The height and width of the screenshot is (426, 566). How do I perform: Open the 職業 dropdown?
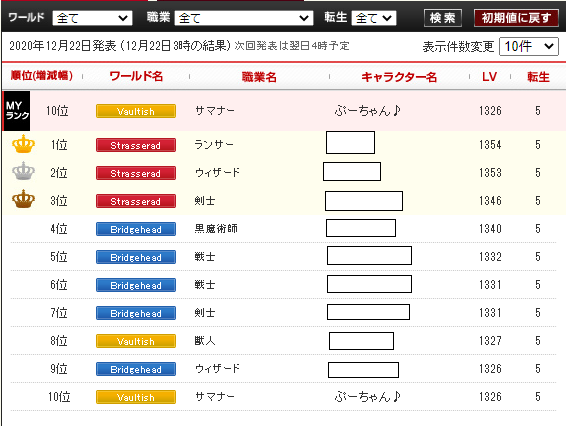(x=244, y=18)
